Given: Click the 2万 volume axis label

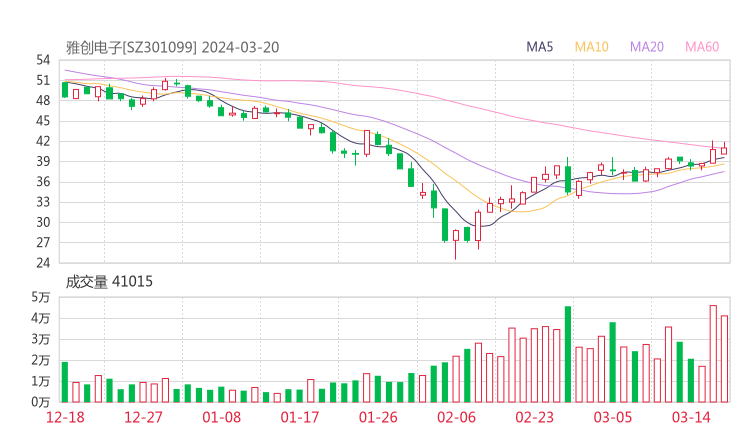Looking at the screenshot, I should click(x=41, y=360).
